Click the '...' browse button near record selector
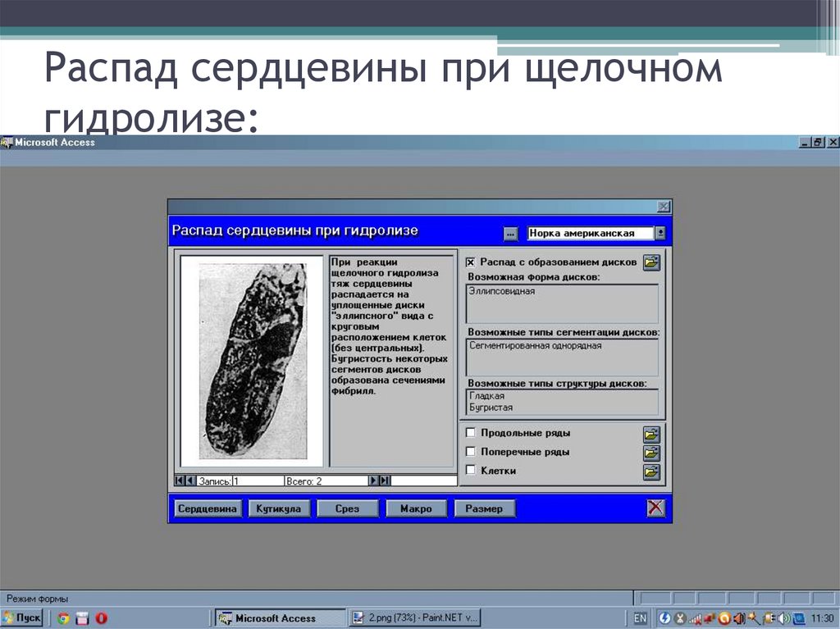The height and width of the screenshot is (629, 840). click(512, 232)
